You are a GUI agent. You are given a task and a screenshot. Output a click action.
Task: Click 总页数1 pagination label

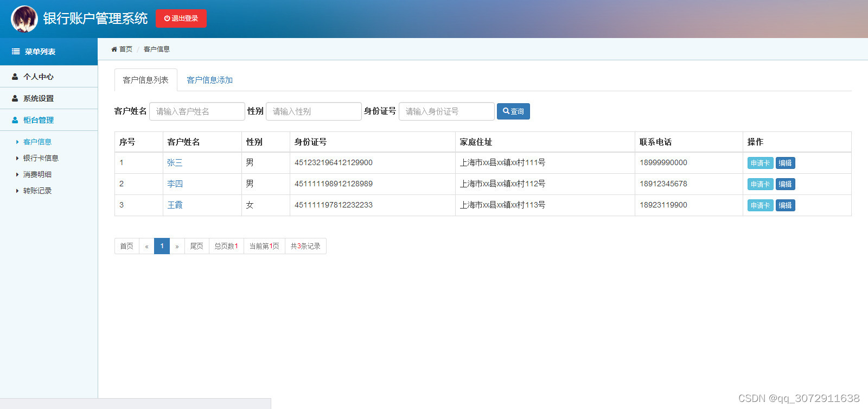coord(226,246)
